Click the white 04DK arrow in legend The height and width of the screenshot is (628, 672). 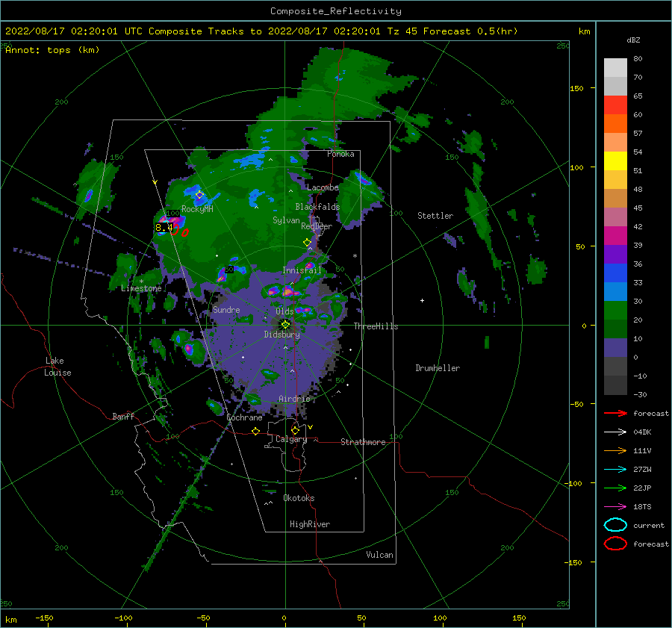pos(615,432)
